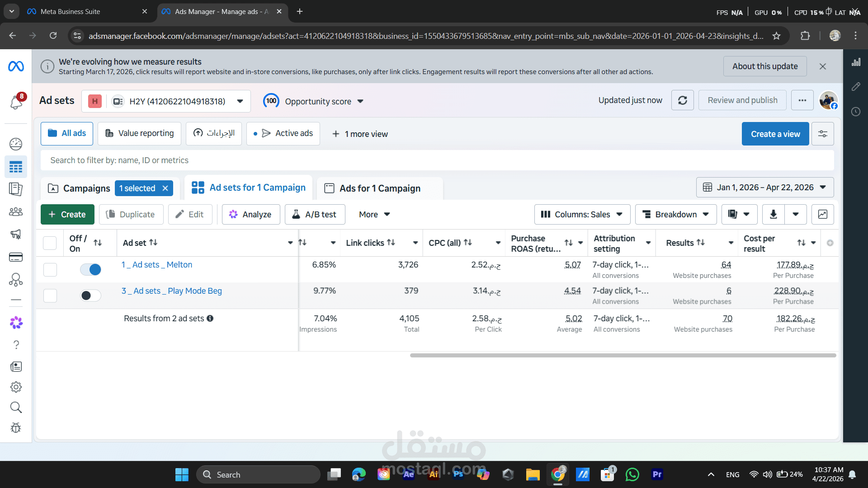Screen dimensions: 868x488
Task: Open File Explorer from the taskbar
Action: click(x=533, y=474)
